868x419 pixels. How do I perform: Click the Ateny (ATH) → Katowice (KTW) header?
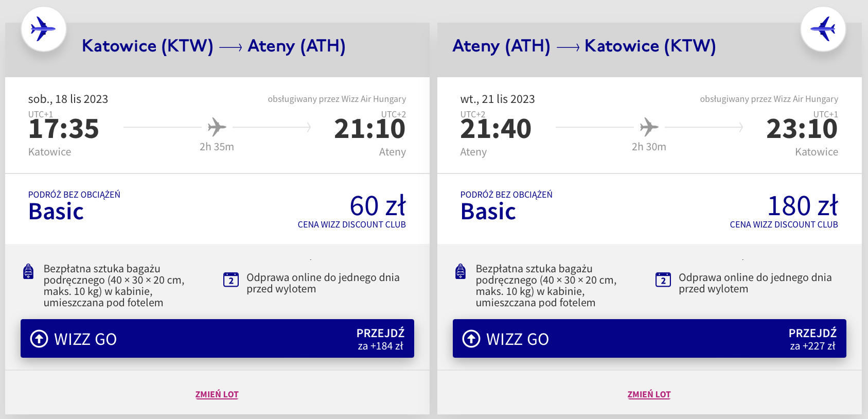point(584,46)
